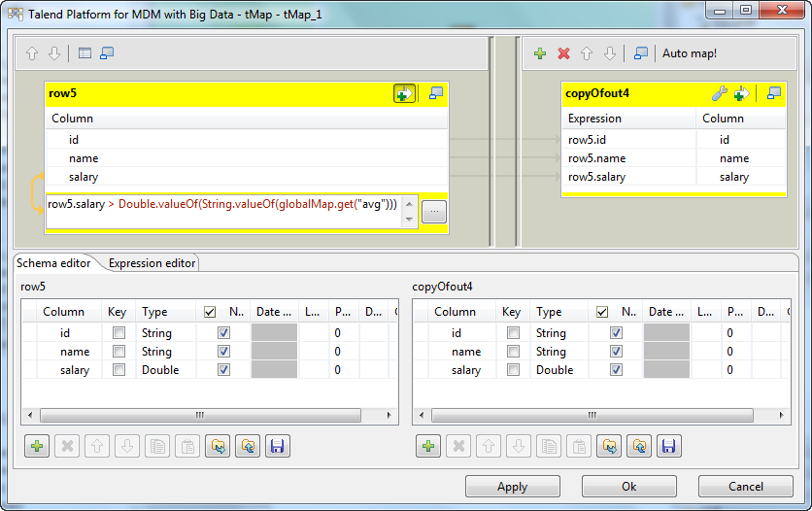Click the input panel move down arrow
Image resolution: width=812 pixels, height=511 pixels.
53,53
